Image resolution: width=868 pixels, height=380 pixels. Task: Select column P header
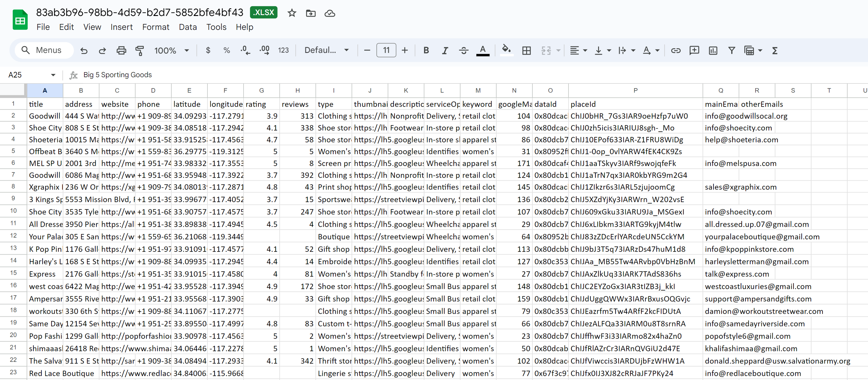[635, 90]
